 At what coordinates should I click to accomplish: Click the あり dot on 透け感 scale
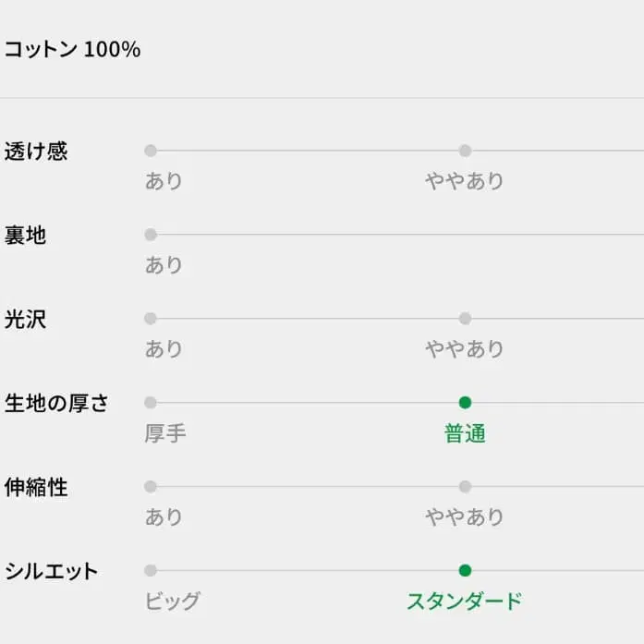point(151,151)
